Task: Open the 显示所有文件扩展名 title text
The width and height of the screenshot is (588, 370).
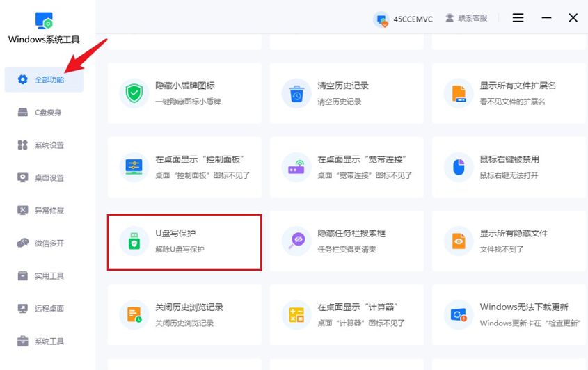Action: tap(518, 86)
